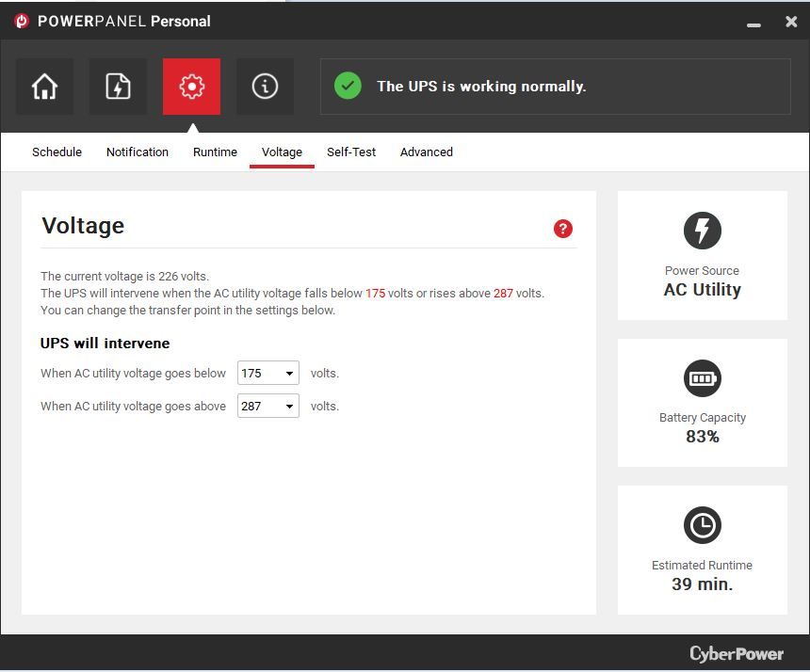Switch to the Schedule tab
The width and height of the screenshot is (810, 672).
57,152
